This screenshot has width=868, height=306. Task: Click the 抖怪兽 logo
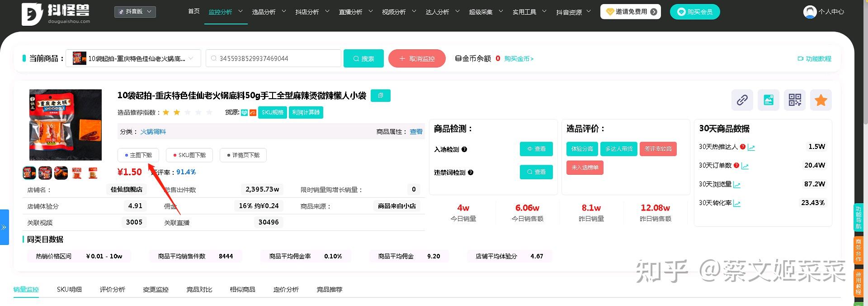(56, 14)
